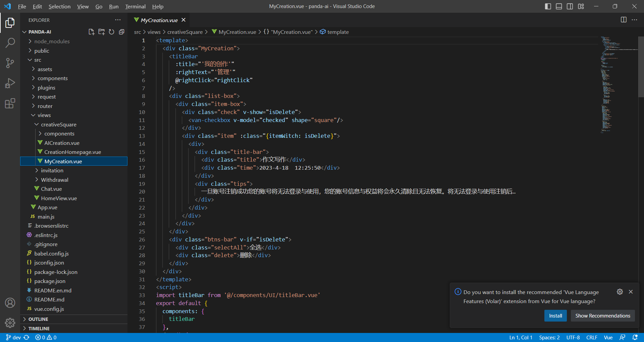Open HomeView.vue file
The width and height of the screenshot is (644, 342).
[x=74, y=198]
